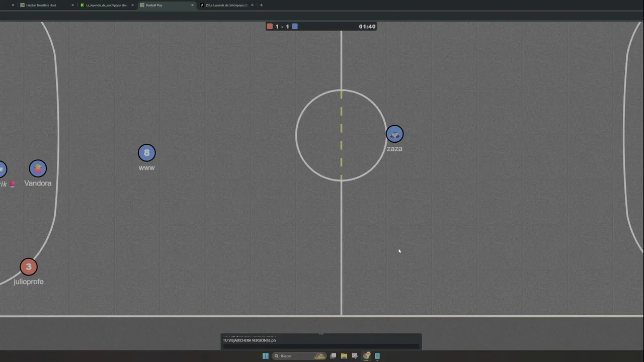Click the 01:40 match timer
644x362 pixels.
(x=367, y=26)
